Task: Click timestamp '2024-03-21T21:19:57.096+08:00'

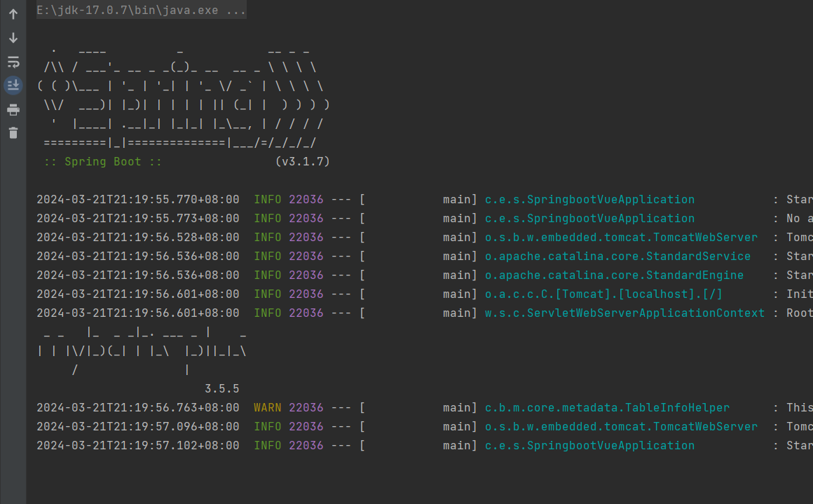Action: 138,427
